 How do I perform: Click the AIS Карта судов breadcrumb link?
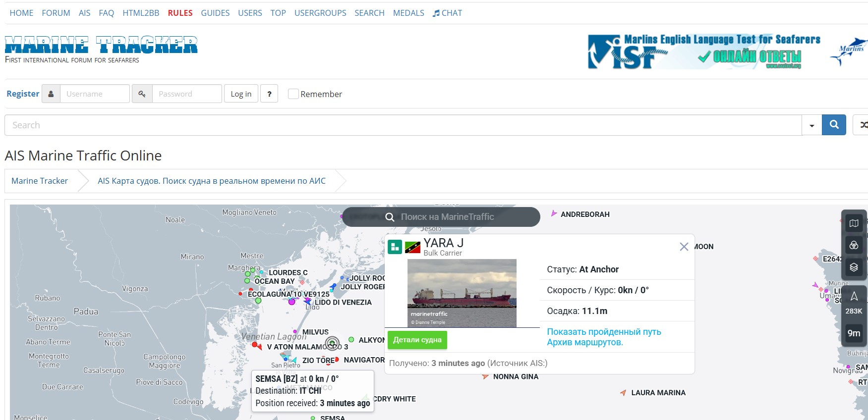click(x=212, y=181)
